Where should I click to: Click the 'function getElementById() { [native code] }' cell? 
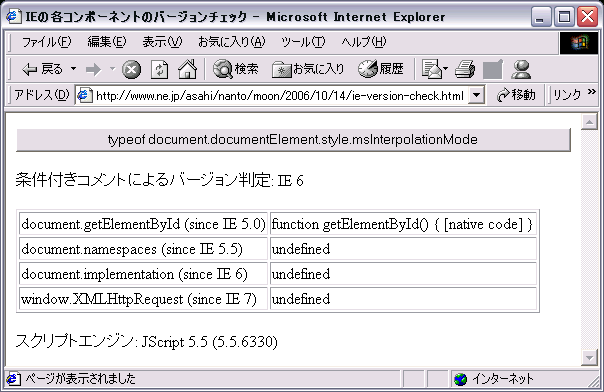coord(403,224)
